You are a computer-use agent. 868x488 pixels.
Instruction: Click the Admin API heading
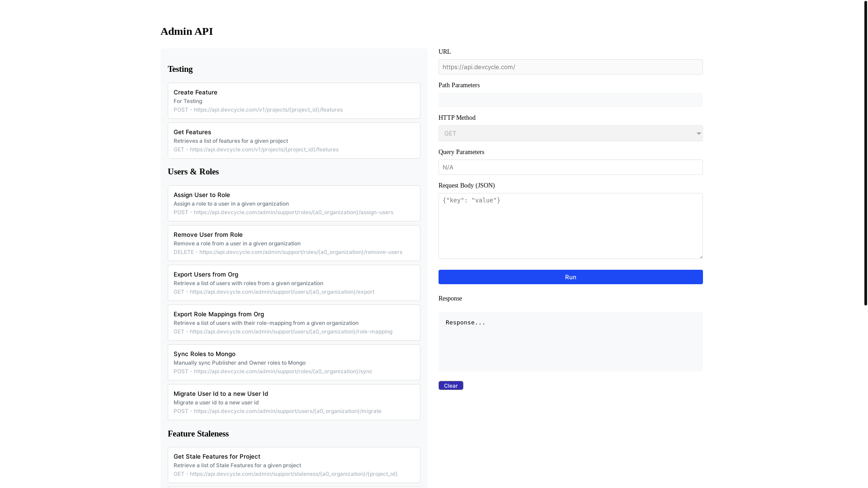[x=187, y=31]
